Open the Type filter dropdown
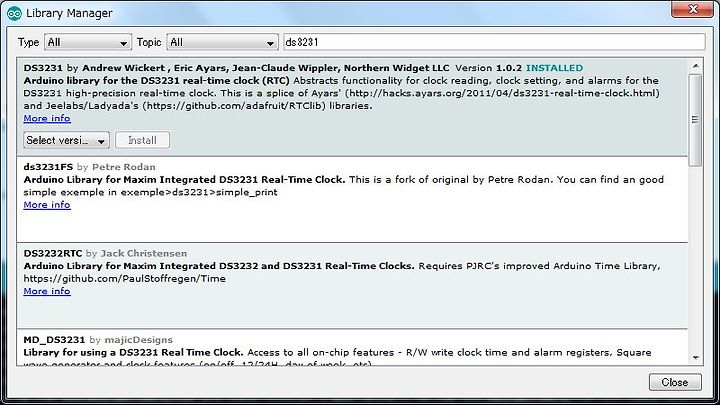720x405 pixels. [x=88, y=42]
